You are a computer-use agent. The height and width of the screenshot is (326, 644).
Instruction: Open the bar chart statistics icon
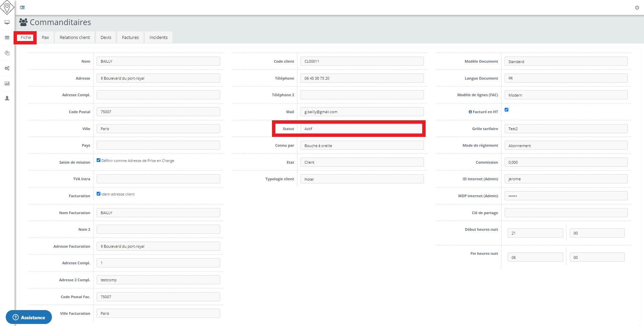pyautogui.click(x=7, y=83)
